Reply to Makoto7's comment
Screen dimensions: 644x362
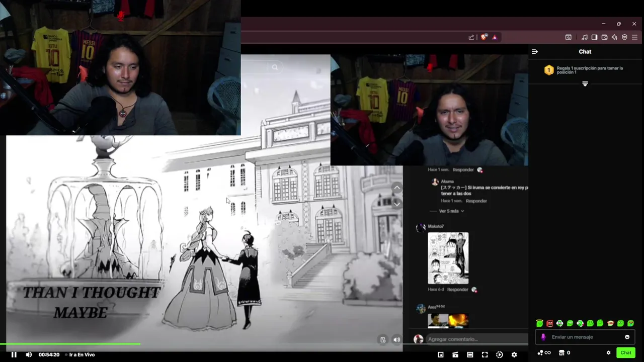tap(458, 290)
